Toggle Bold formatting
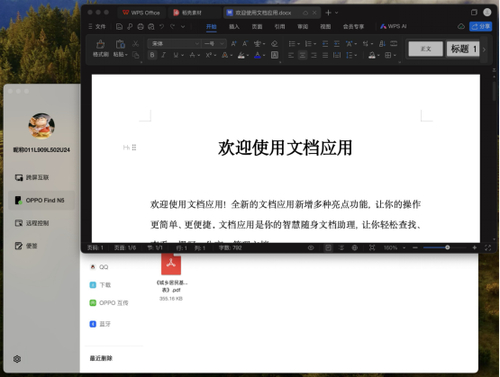500x377 pixels. click(152, 55)
